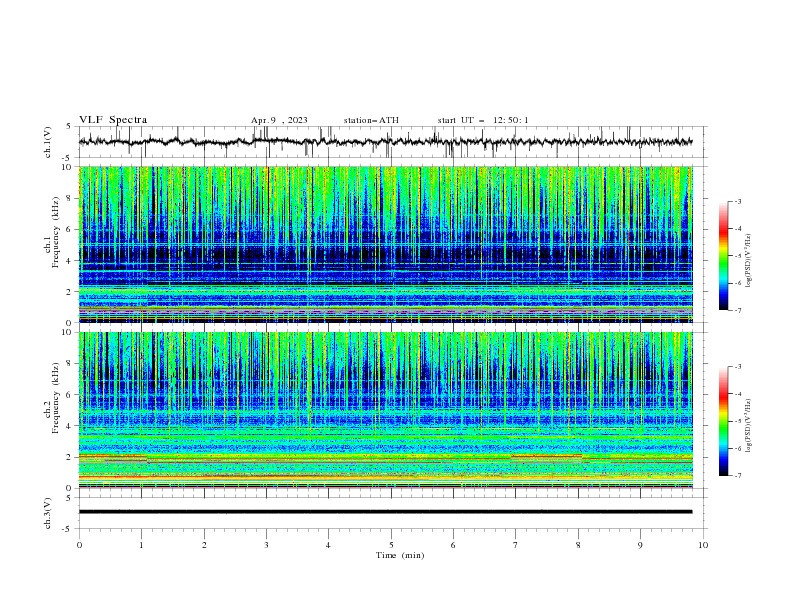Click the 'Time (min)' axis label

[x=400, y=555]
